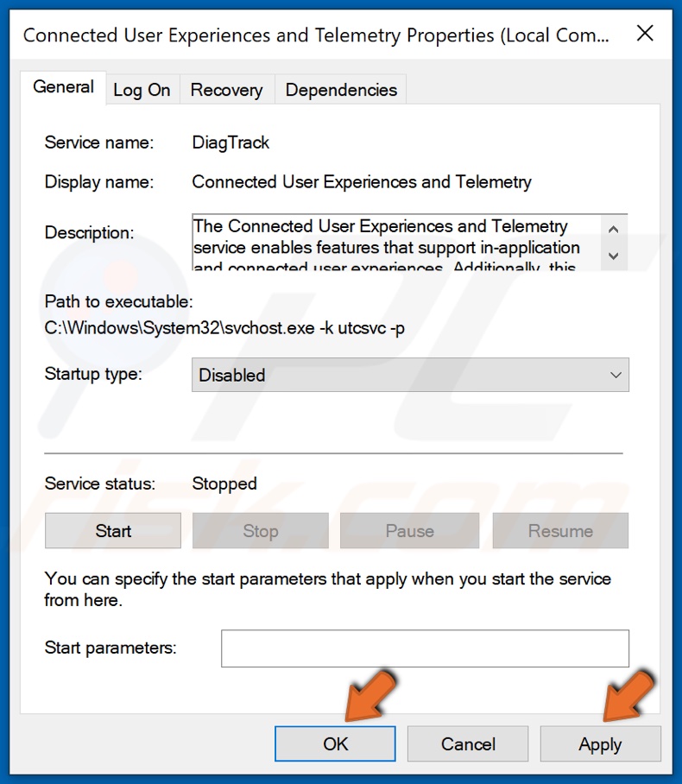The height and width of the screenshot is (784, 682).
Task: Start the DiagTrack service
Action: click(x=112, y=530)
